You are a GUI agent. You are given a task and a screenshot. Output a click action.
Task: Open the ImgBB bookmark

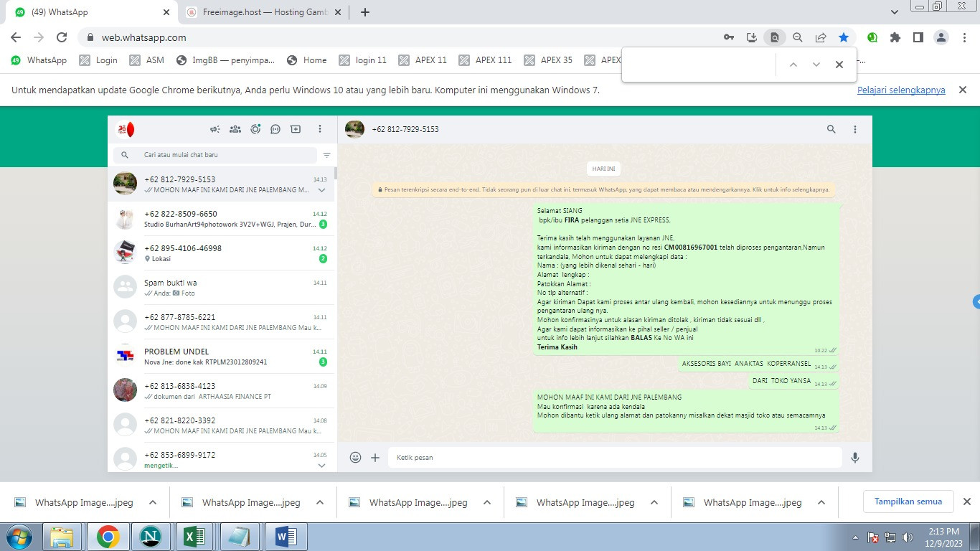pos(225,60)
